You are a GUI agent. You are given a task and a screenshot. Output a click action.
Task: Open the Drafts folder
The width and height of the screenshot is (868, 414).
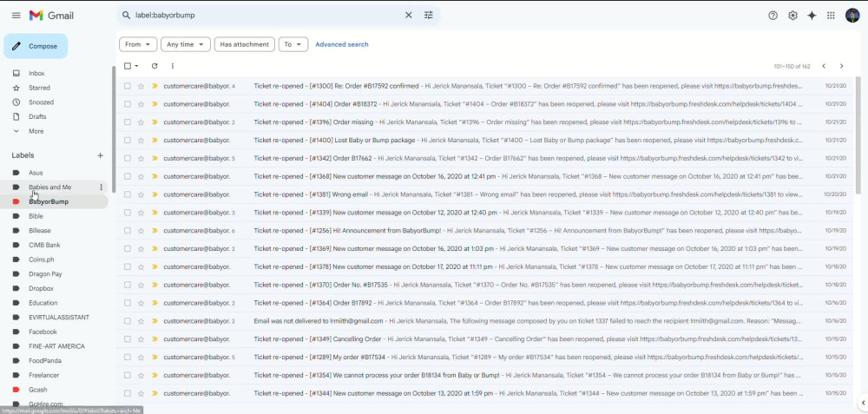click(37, 117)
